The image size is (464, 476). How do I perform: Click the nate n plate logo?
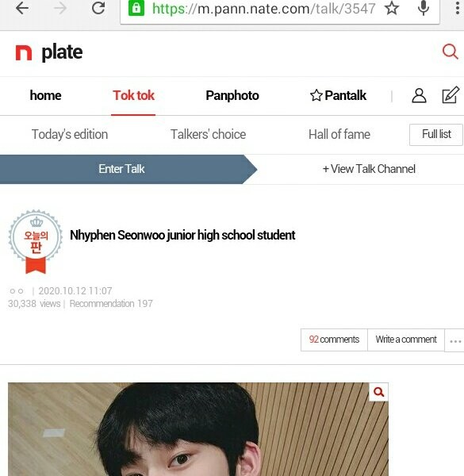(x=49, y=52)
